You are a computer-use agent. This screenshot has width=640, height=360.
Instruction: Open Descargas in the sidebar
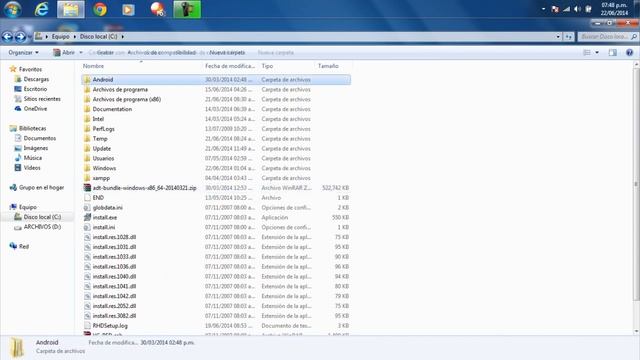[36, 79]
